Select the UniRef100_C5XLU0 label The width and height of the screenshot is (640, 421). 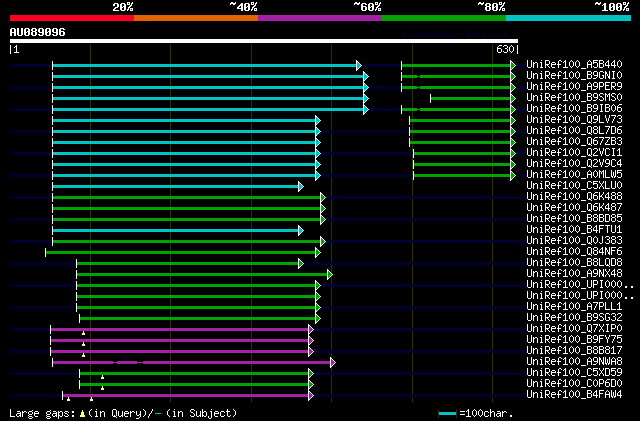[x=574, y=185]
